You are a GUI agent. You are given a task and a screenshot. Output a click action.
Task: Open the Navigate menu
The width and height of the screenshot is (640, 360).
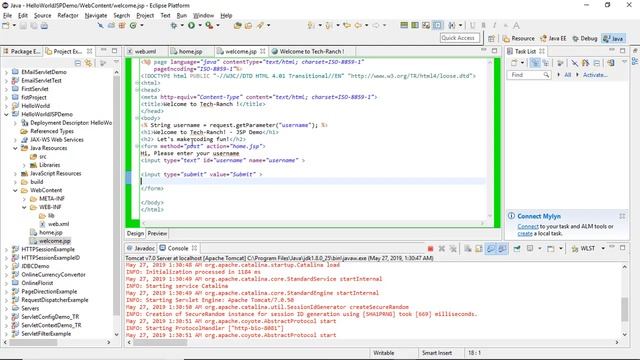[x=96, y=16]
